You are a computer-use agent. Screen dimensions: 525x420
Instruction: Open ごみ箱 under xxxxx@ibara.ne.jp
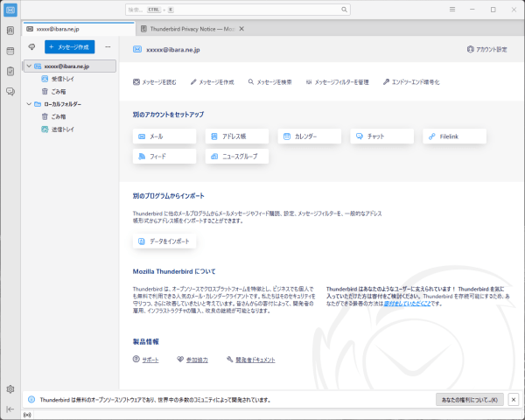click(70, 91)
